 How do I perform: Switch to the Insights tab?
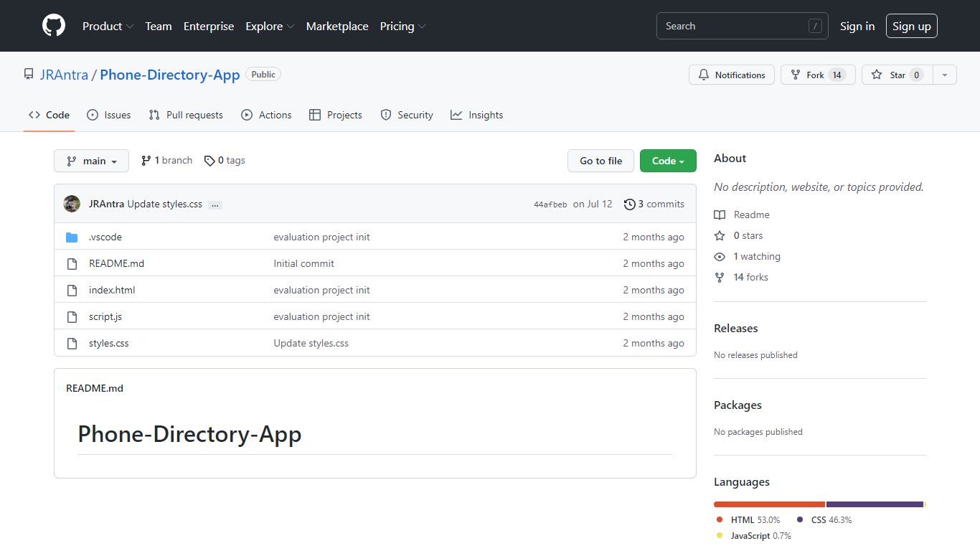point(477,115)
